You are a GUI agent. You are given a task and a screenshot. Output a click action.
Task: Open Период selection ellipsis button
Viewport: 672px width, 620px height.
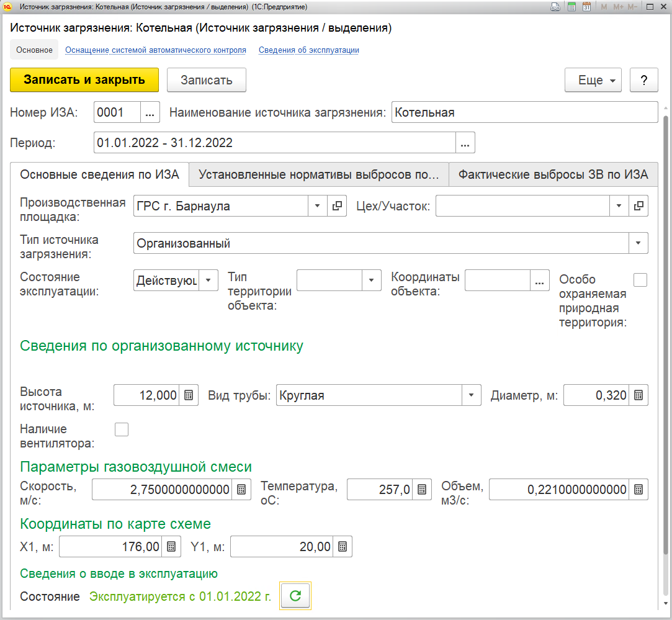(465, 142)
